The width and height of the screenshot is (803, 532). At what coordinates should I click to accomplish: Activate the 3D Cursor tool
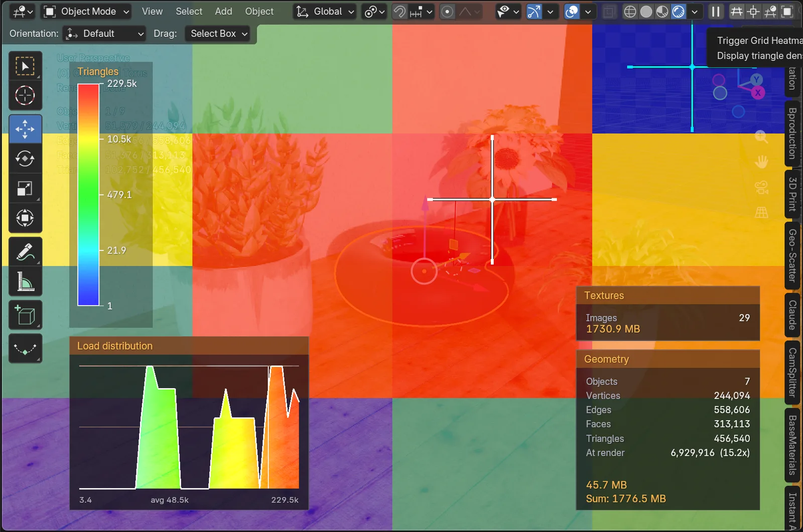25,95
